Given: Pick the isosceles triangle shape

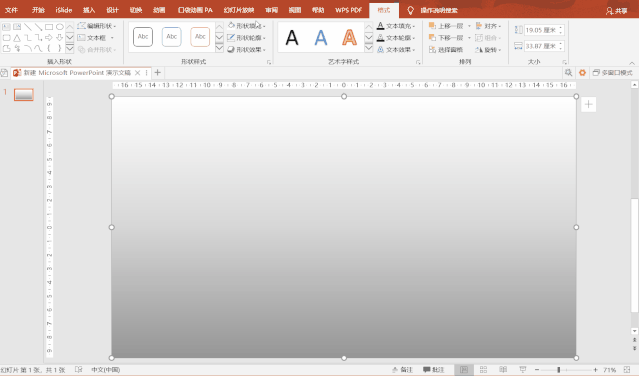Looking at the screenshot, I should pos(17,38).
